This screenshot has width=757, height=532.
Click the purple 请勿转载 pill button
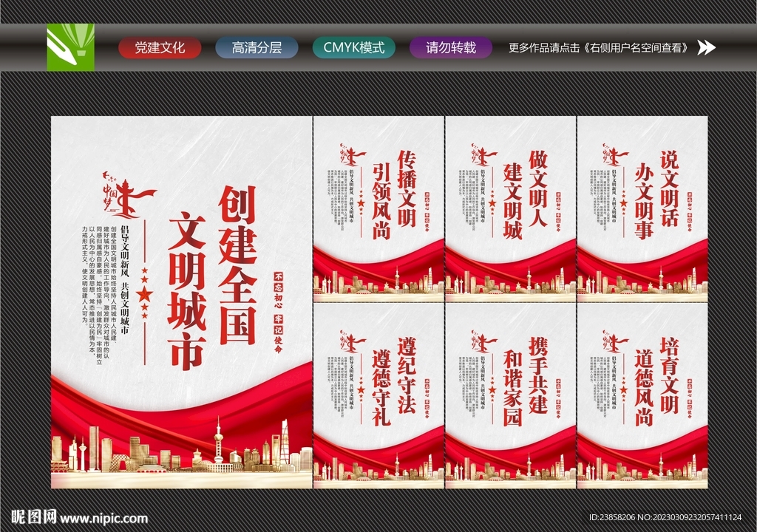(x=451, y=48)
